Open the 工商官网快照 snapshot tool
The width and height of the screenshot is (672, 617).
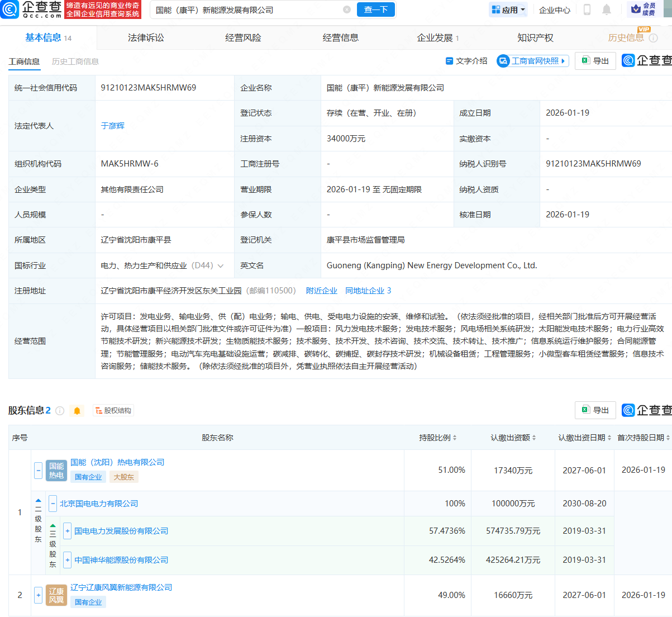532,60
